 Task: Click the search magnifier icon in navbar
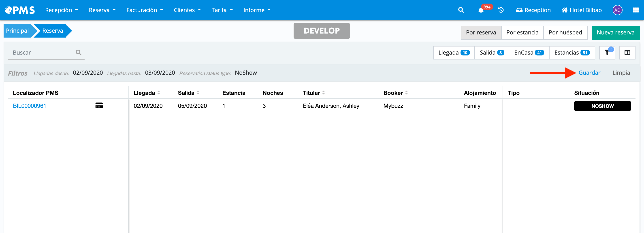(461, 10)
